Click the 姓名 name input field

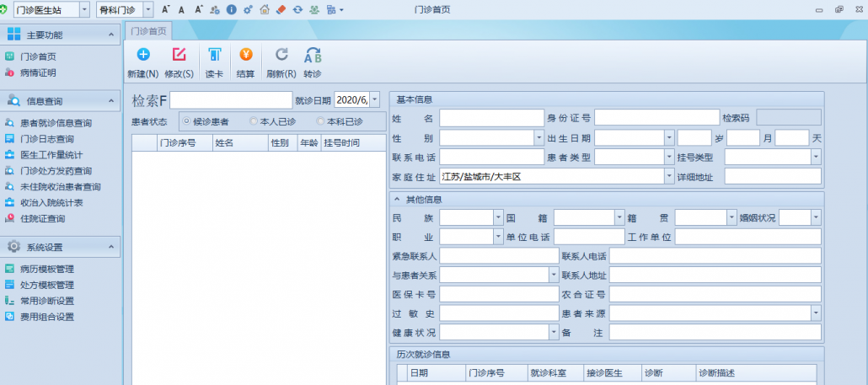pos(491,117)
